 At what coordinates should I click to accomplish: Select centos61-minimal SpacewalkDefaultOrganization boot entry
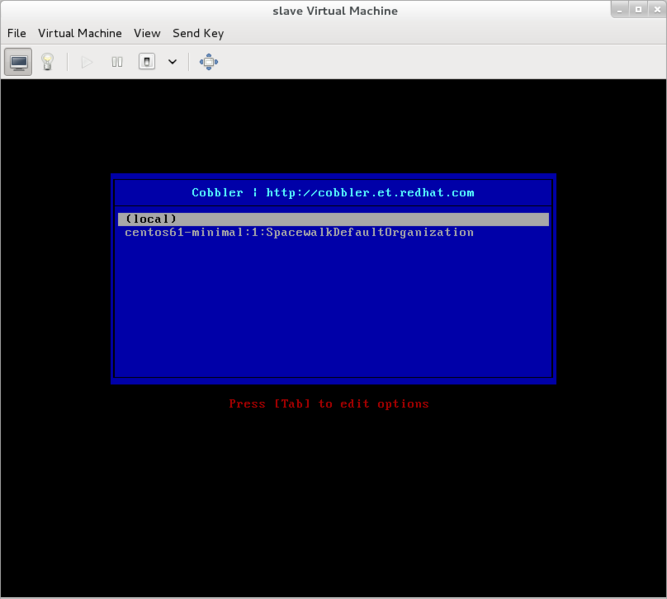point(299,232)
